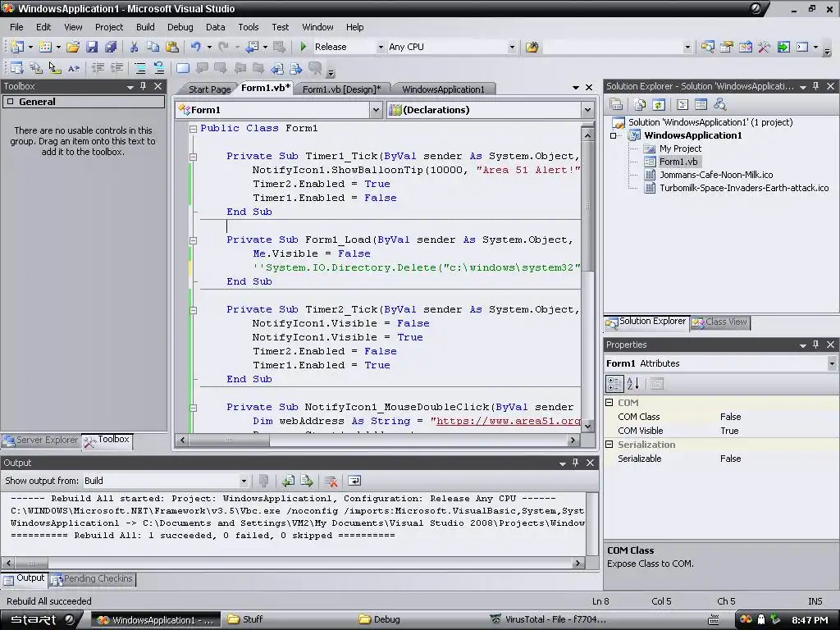Click the Command Window toolbar icon
Screen dimensions: 840x630
[802, 47]
